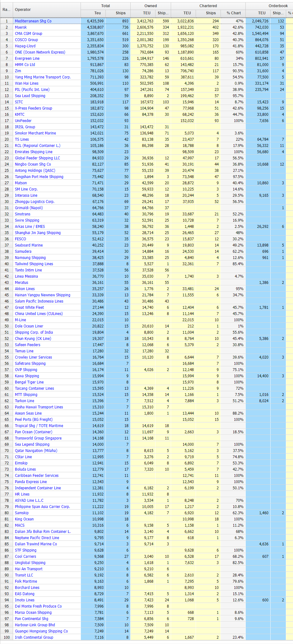Click the Operator column header
The height and width of the screenshot is (644, 293).
tap(47, 10)
